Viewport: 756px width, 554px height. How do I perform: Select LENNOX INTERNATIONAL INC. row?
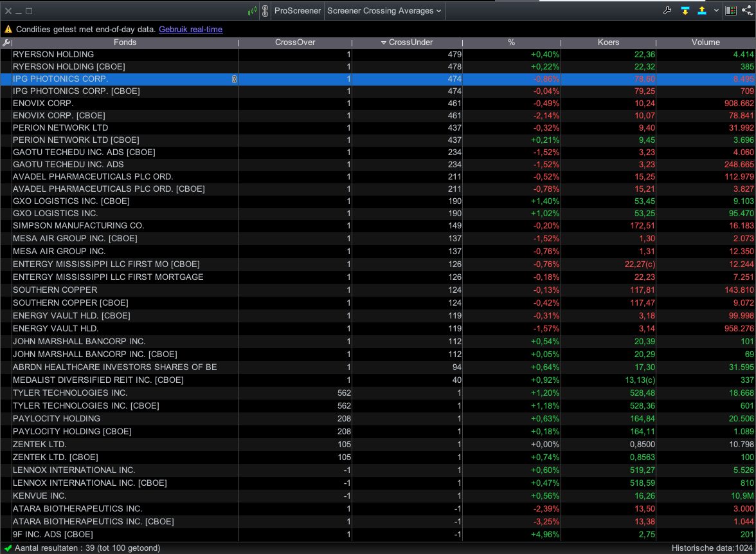378,470
